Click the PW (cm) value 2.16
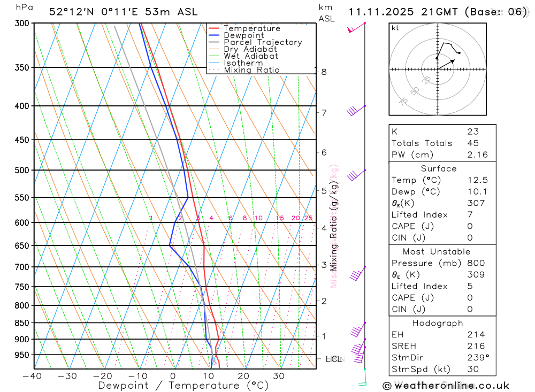Viewport: 535px width, 392px height. 477,155
